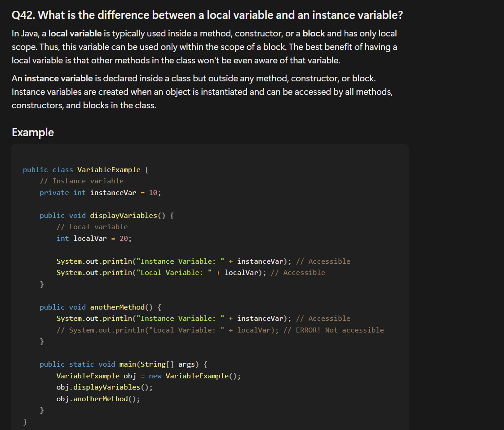The height and width of the screenshot is (430, 504).
Task: Click the Q42 question heading
Action: 208,15
